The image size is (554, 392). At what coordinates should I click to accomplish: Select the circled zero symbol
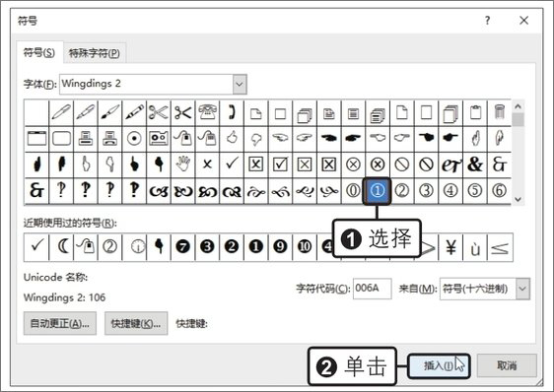pyautogui.click(x=353, y=191)
